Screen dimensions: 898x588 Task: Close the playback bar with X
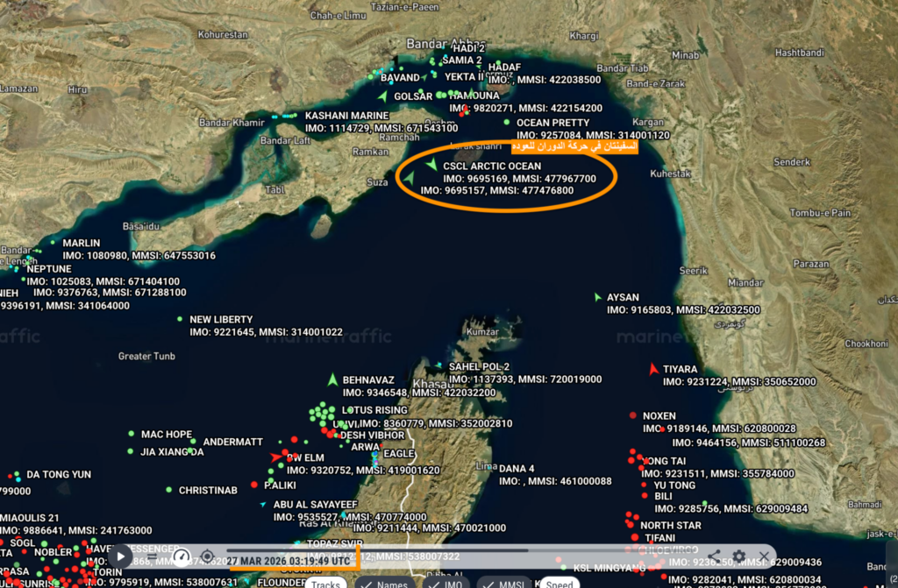(x=764, y=556)
